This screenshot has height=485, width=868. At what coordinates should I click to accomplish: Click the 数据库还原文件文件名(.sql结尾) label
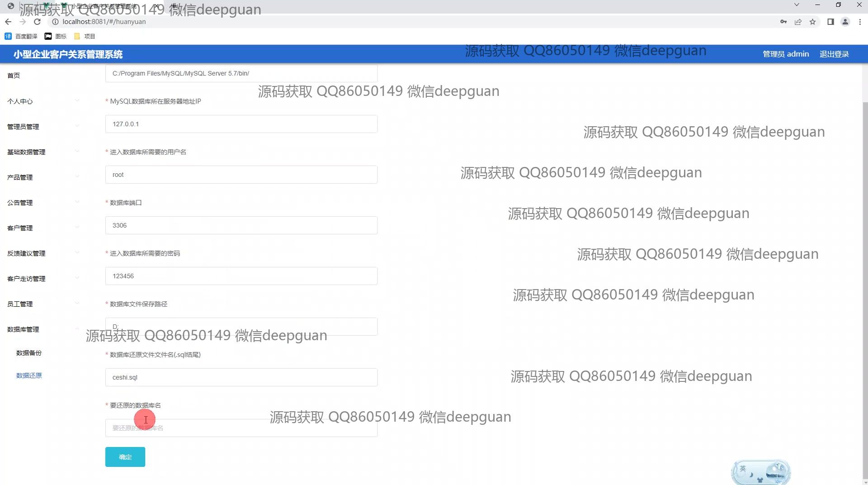point(155,355)
